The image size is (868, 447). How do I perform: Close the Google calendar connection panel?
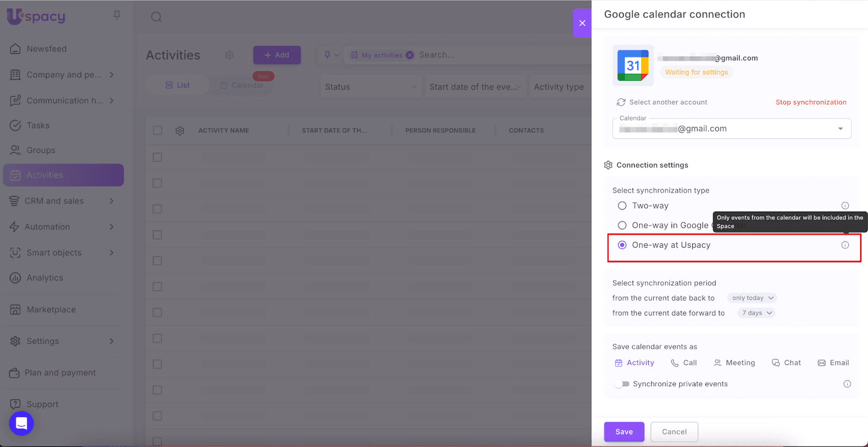pyautogui.click(x=582, y=23)
